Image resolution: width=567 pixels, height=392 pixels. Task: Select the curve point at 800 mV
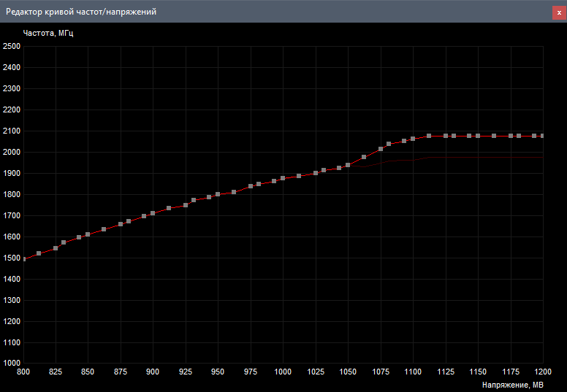(24, 259)
